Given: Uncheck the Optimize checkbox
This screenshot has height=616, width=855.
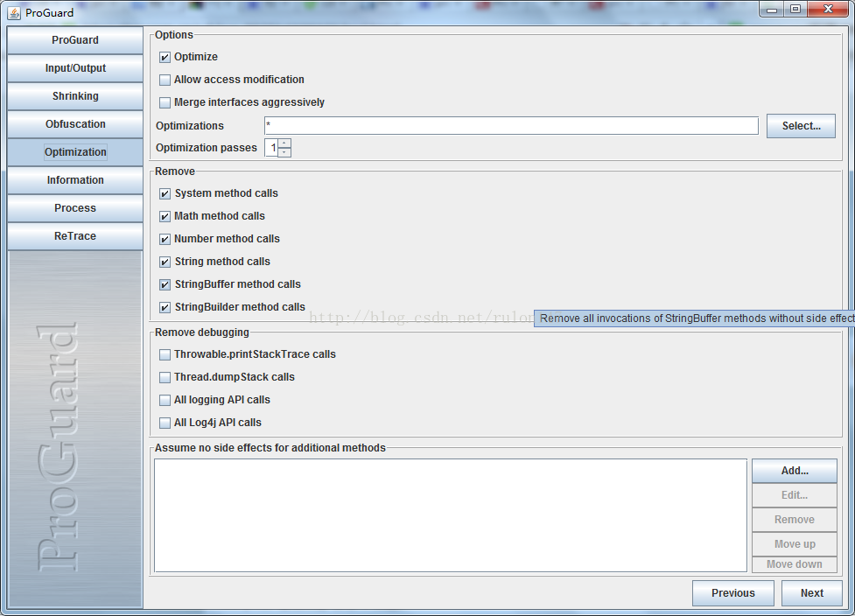Looking at the screenshot, I should tap(165, 57).
